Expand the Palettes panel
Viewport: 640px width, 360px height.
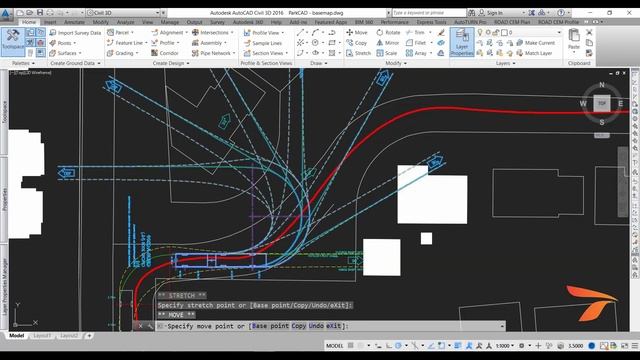(23, 63)
